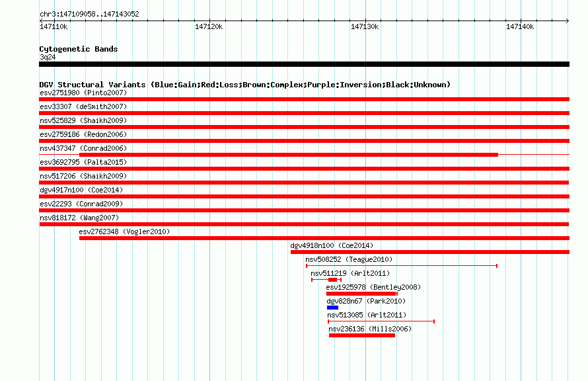Open the esv33307 (deSmith2007) variant label
This screenshot has width=588, height=381.
(x=83, y=106)
